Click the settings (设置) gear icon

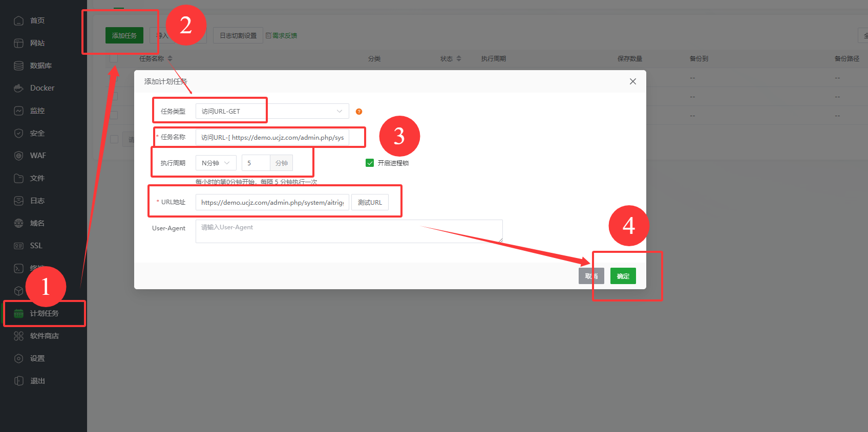(x=19, y=358)
